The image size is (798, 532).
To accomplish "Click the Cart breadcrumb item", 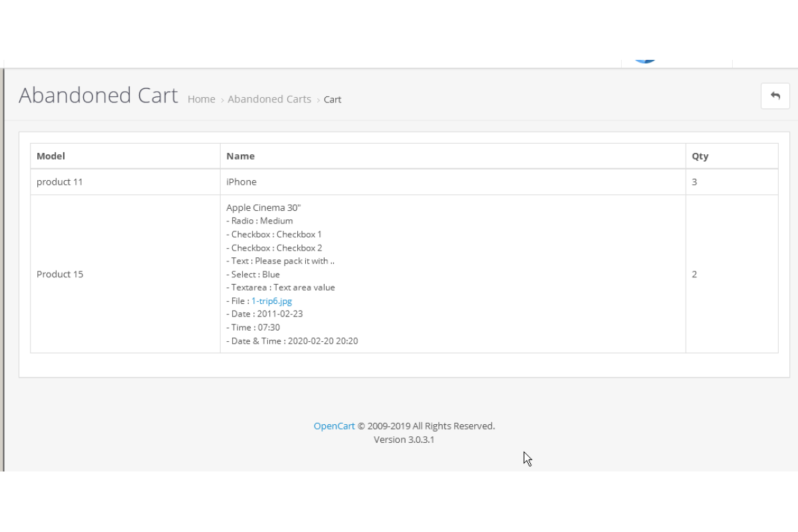I will [x=332, y=100].
